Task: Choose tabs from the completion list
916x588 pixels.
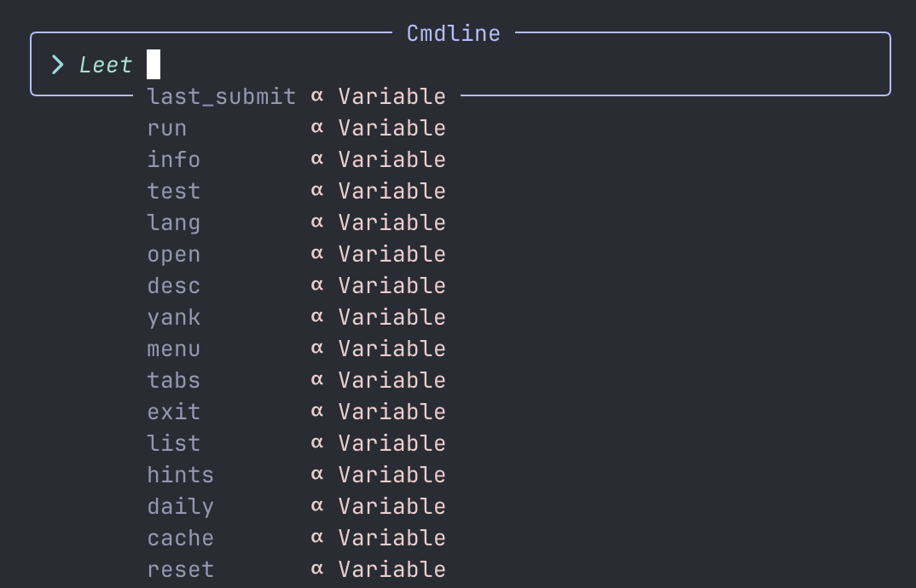Action: point(297,380)
